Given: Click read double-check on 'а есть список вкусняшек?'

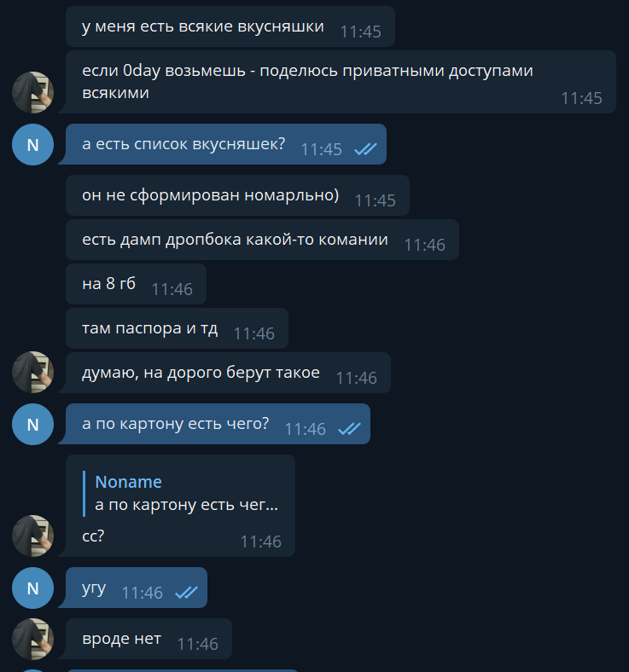Looking at the screenshot, I should [x=365, y=149].
